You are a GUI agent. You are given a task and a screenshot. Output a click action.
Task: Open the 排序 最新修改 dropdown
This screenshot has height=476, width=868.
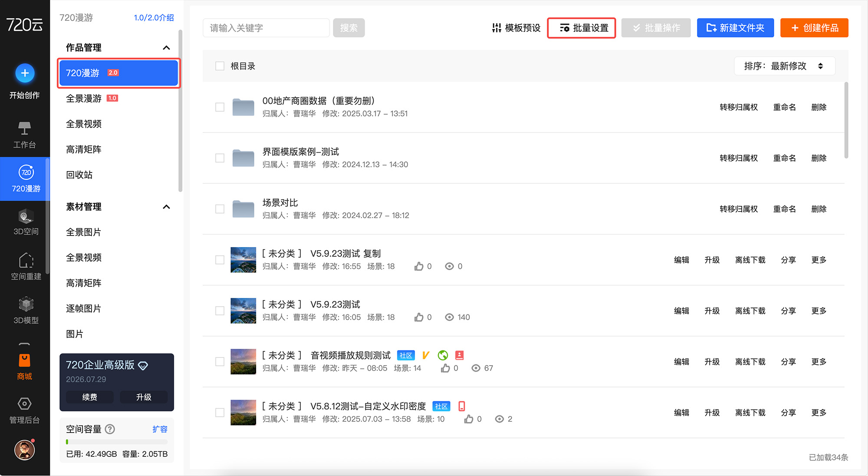click(x=784, y=66)
